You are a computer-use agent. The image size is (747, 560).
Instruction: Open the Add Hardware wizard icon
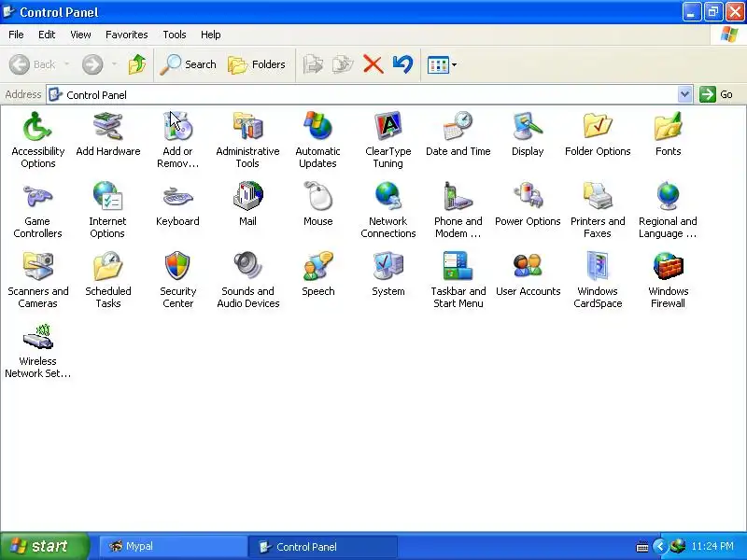[x=107, y=127]
